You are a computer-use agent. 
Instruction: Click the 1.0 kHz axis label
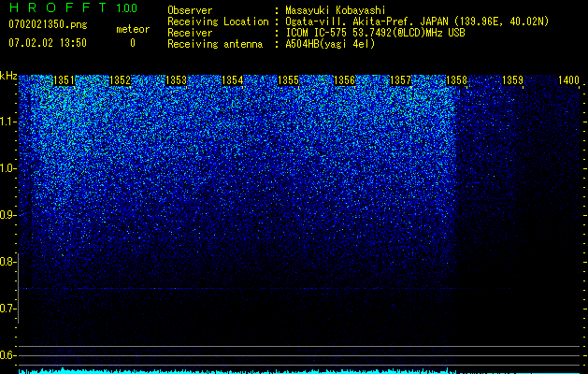(x=7, y=168)
